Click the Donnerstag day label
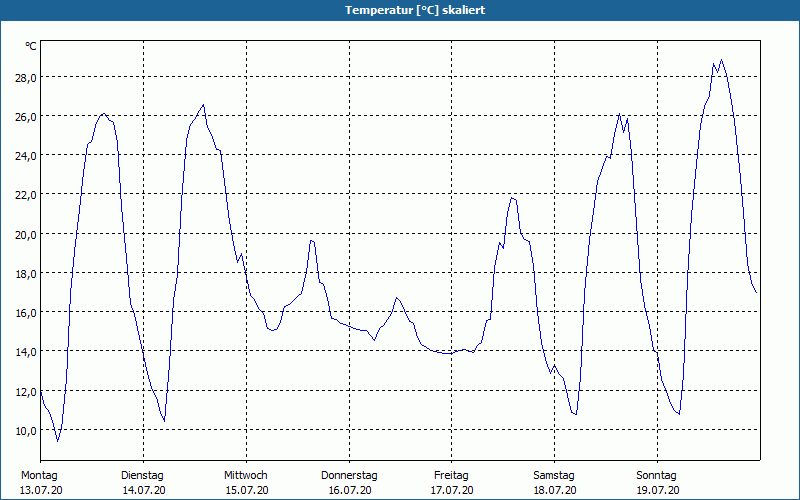Image resolution: width=800 pixels, height=500 pixels. point(349,476)
